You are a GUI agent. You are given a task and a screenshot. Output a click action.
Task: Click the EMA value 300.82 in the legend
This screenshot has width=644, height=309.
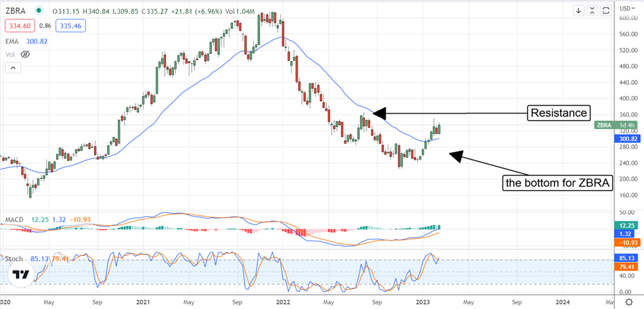tap(35, 41)
